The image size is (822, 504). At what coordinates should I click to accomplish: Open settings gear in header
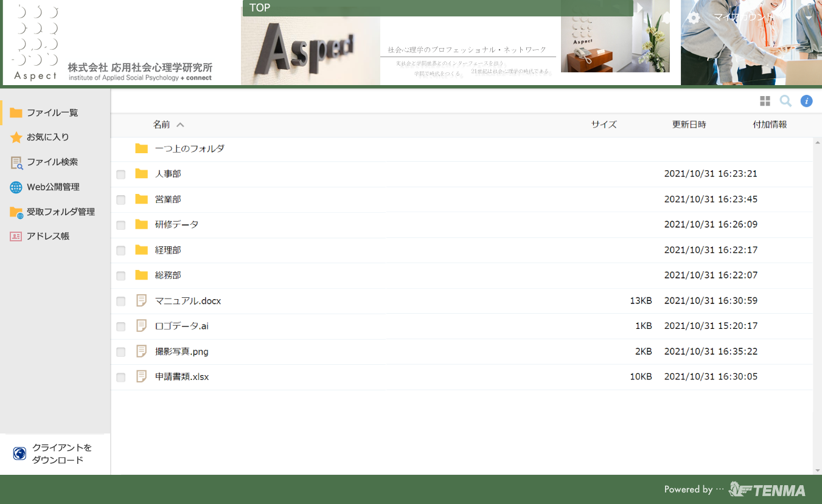click(x=694, y=18)
